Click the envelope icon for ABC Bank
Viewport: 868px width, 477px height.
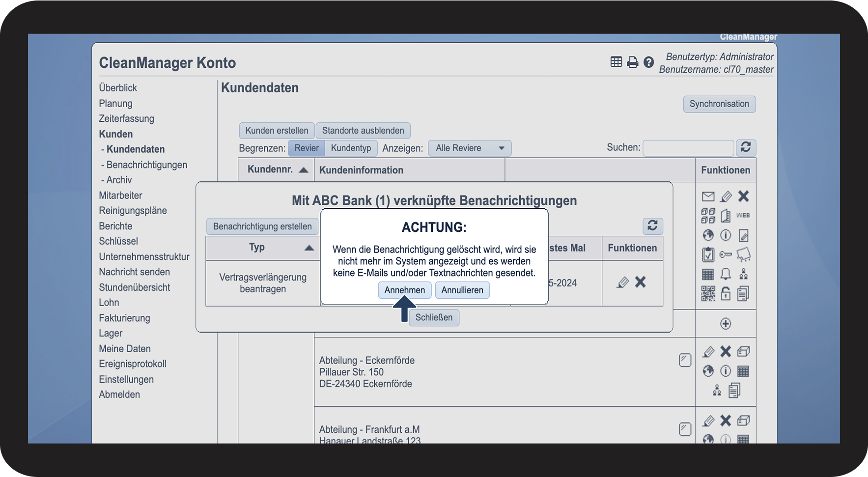tap(708, 197)
